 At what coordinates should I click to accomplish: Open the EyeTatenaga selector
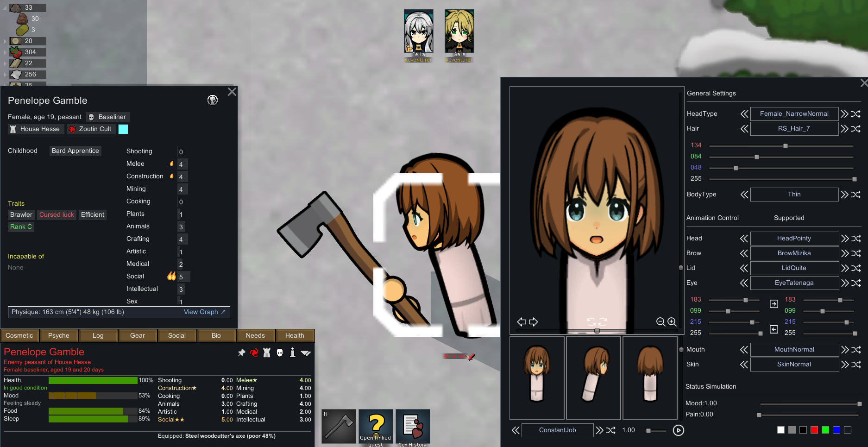tap(794, 283)
